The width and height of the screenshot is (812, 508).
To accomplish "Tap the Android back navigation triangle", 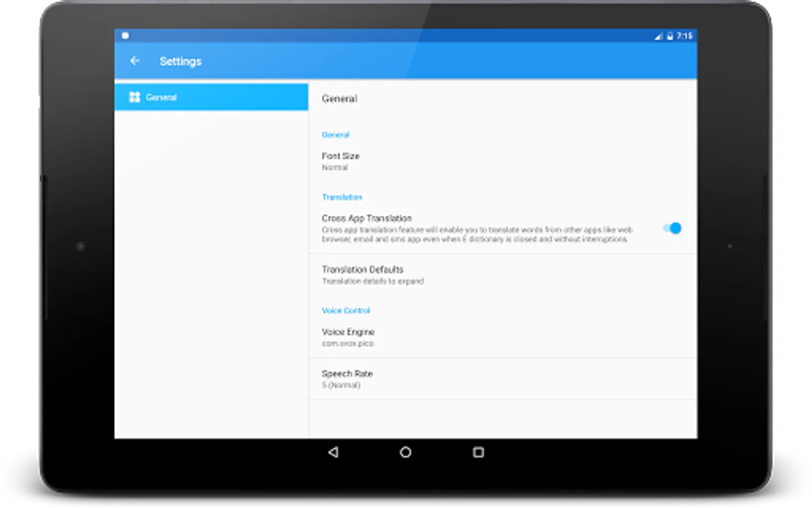I will (333, 452).
